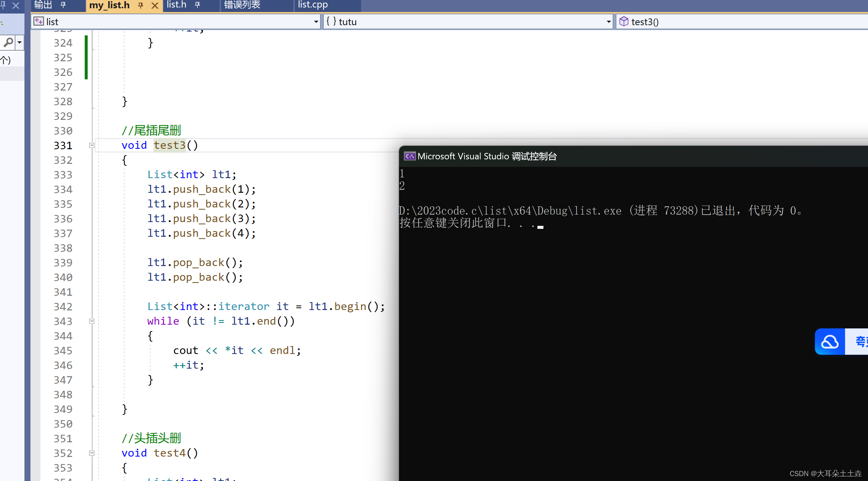Click the second lt1.pop_back(); at line 340
868x481 pixels.
pyautogui.click(x=195, y=277)
